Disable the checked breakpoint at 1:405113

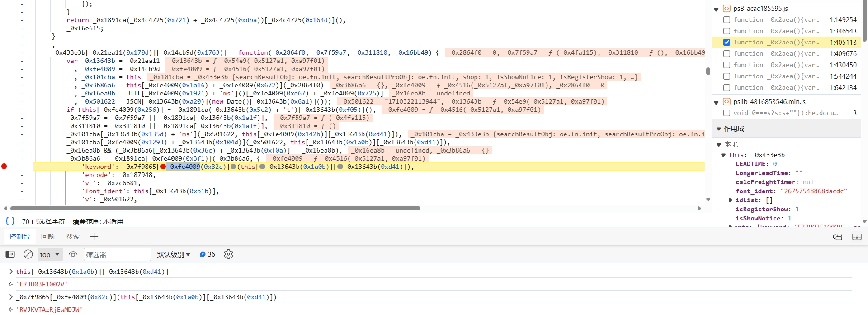(726, 42)
